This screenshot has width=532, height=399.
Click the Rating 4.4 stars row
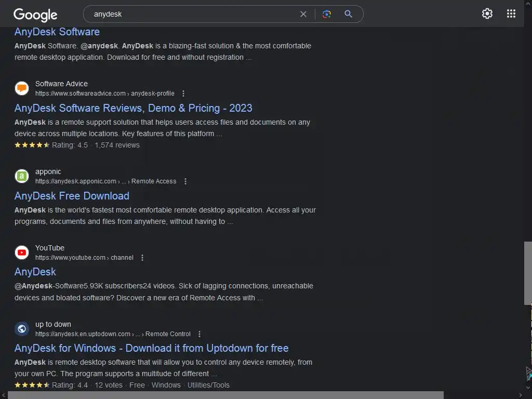point(122,385)
